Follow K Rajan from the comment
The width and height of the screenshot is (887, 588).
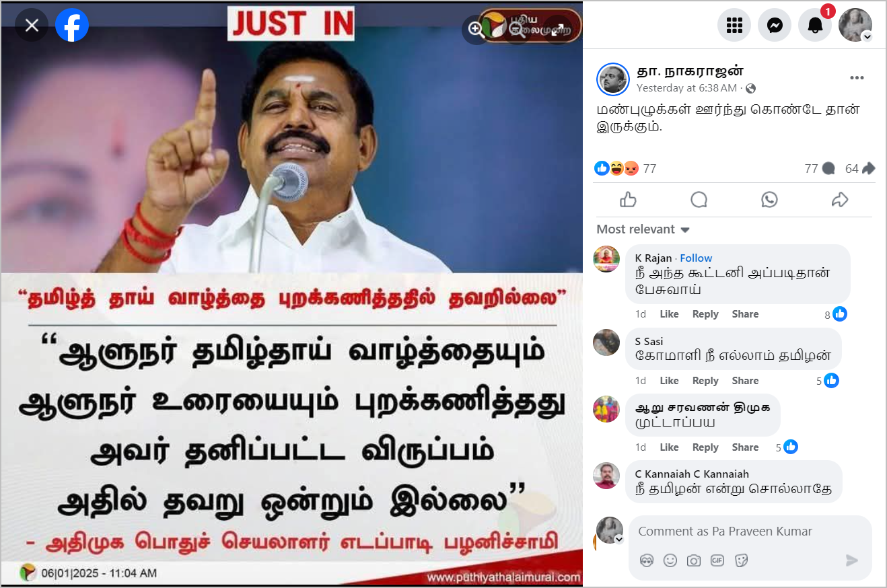[x=696, y=258]
